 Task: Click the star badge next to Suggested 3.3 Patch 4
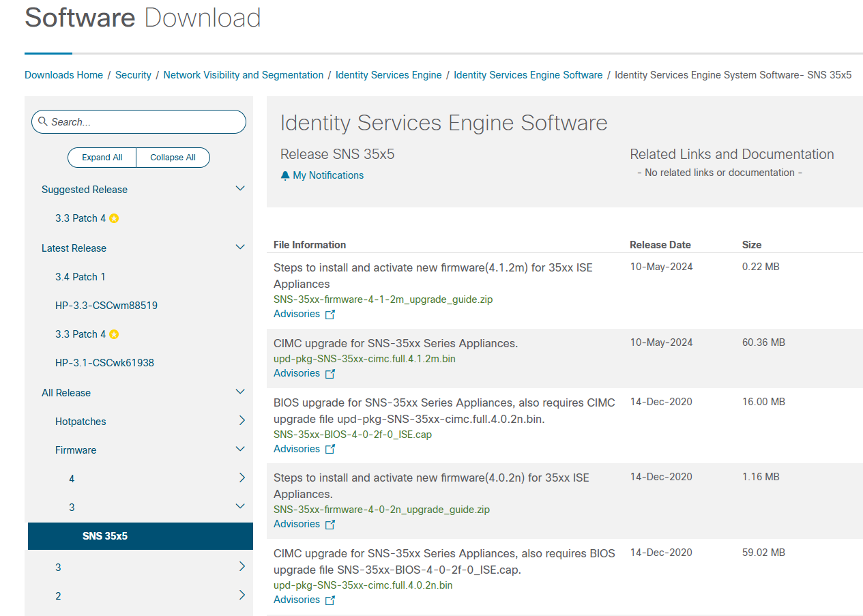[x=114, y=218]
